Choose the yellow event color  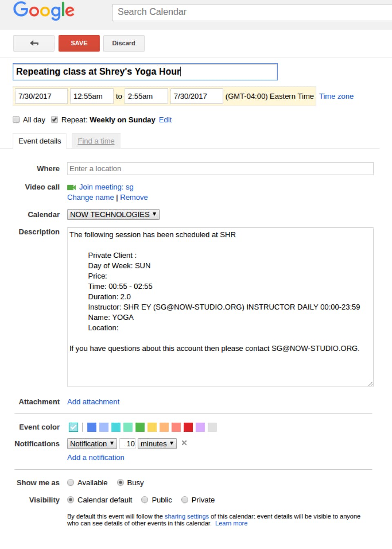tap(152, 427)
